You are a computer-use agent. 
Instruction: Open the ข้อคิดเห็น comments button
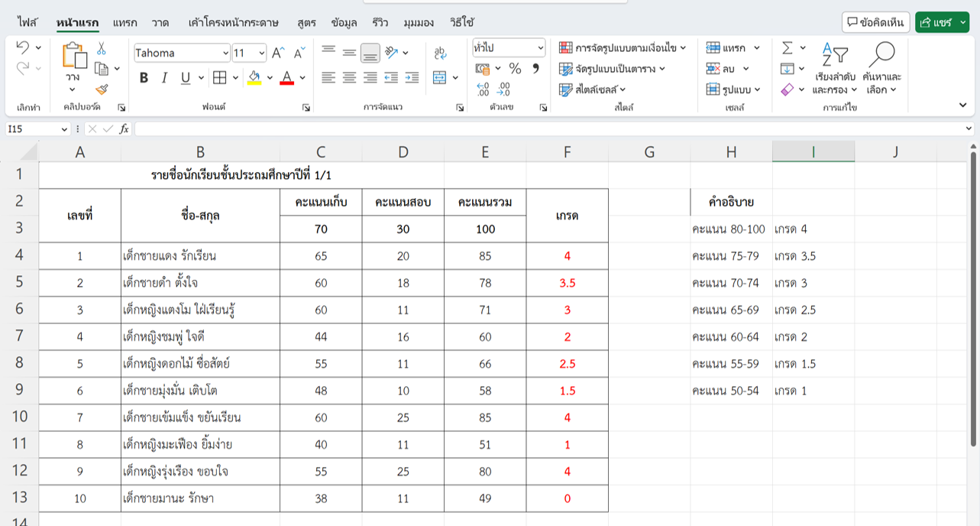[x=875, y=22]
